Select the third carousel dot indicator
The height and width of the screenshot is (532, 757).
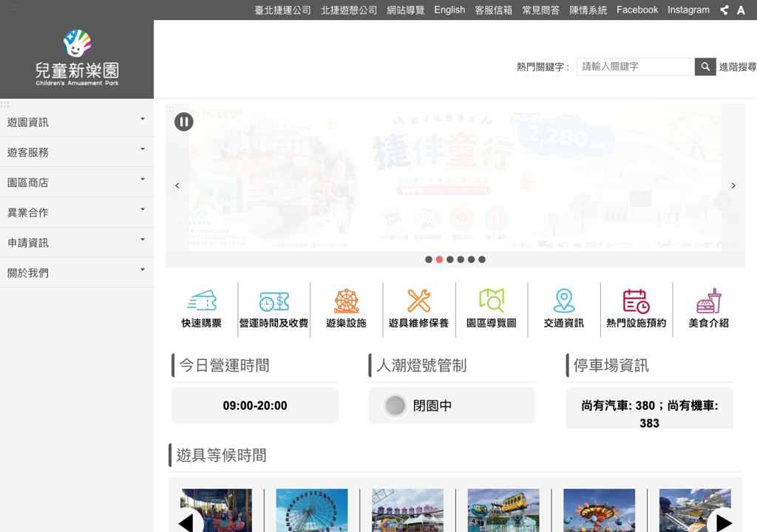pos(450,259)
